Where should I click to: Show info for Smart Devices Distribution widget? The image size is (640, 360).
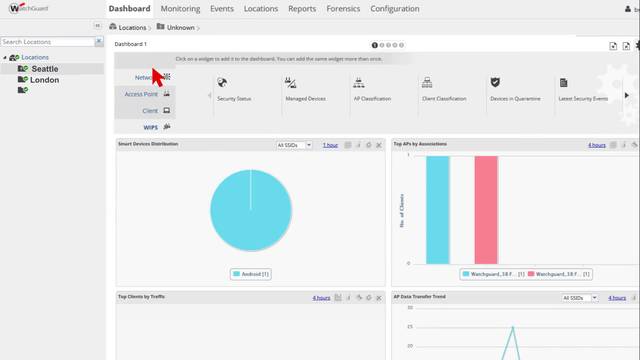(358, 145)
